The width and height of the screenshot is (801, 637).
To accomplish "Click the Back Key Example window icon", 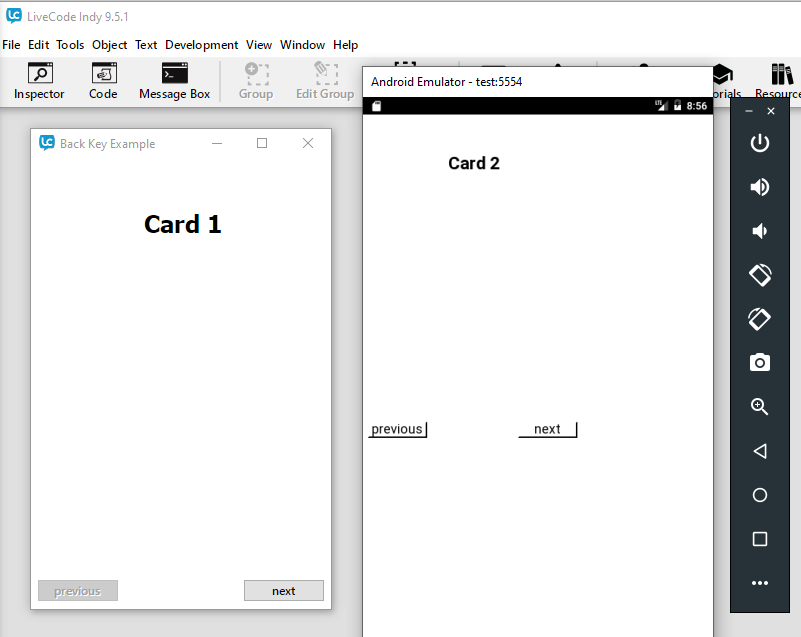I will [x=46, y=143].
